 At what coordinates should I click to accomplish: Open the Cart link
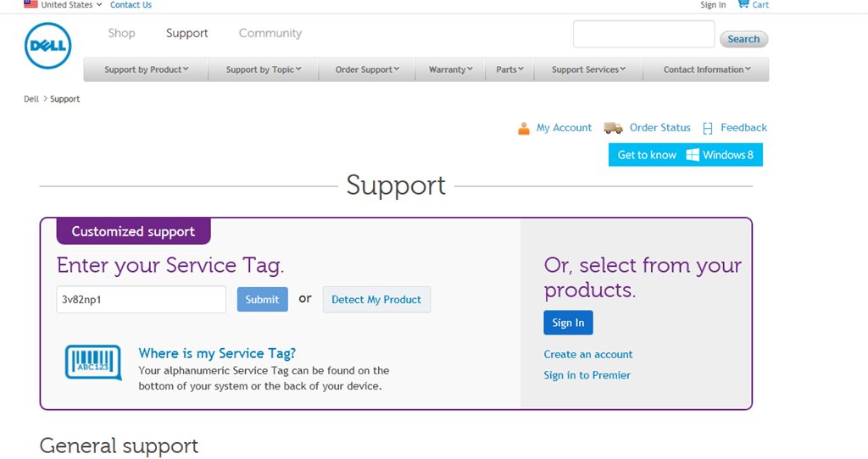click(x=760, y=5)
